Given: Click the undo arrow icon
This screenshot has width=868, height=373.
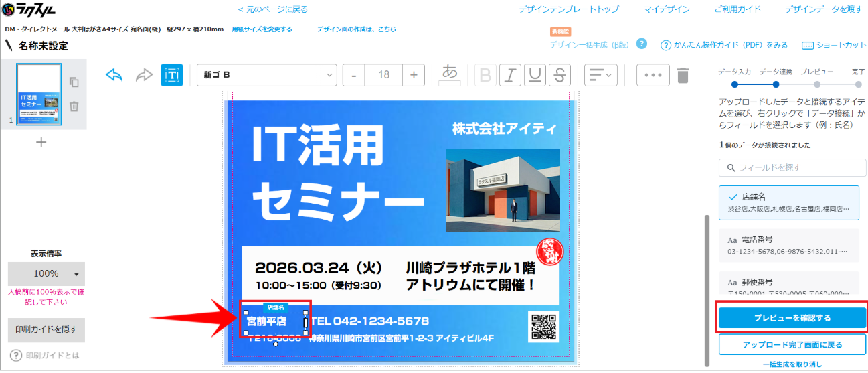Looking at the screenshot, I should click(114, 75).
